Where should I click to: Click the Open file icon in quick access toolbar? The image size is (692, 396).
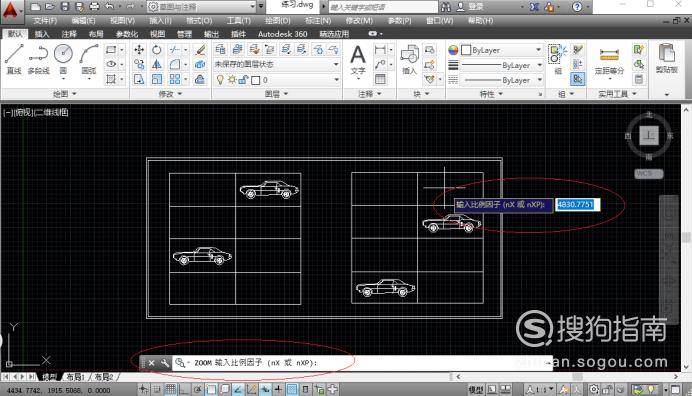point(50,7)
